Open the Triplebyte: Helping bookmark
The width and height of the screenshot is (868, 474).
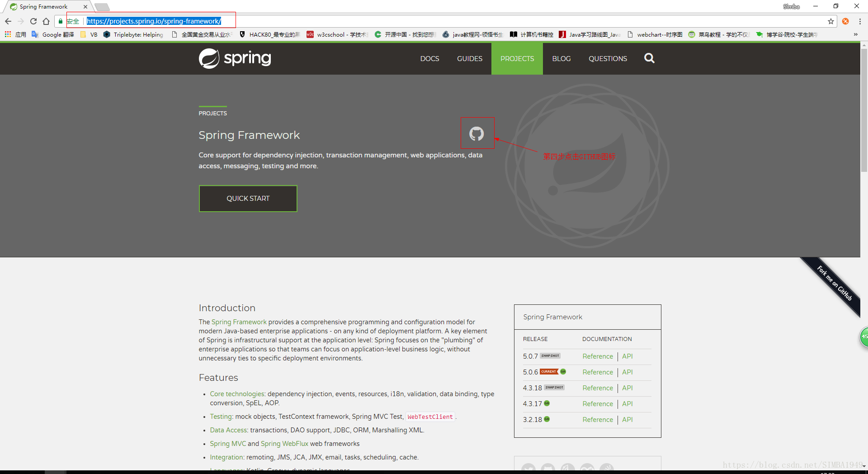[x=133, y=34]
